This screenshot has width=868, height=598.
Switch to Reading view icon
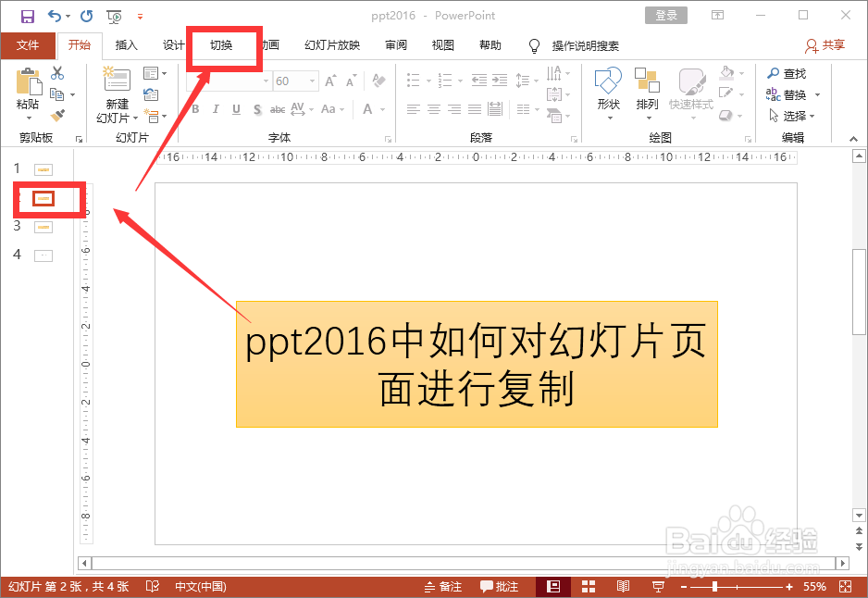[x=624, y=586]
